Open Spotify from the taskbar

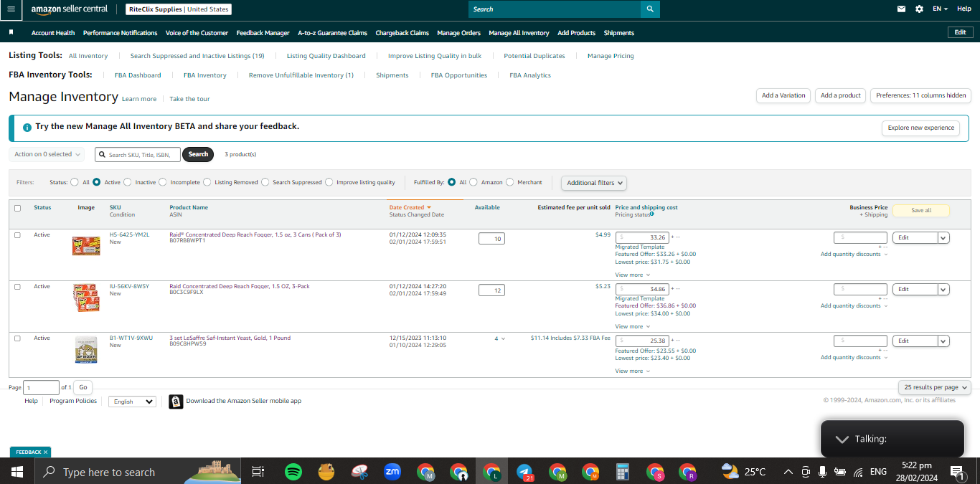[293, 472]
